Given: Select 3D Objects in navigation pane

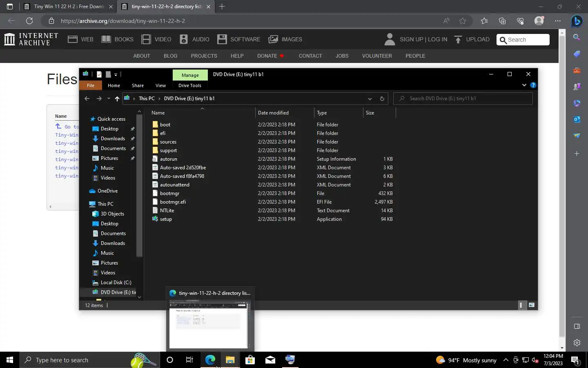Looking at the screenshot, I should [x=112, y=214].
